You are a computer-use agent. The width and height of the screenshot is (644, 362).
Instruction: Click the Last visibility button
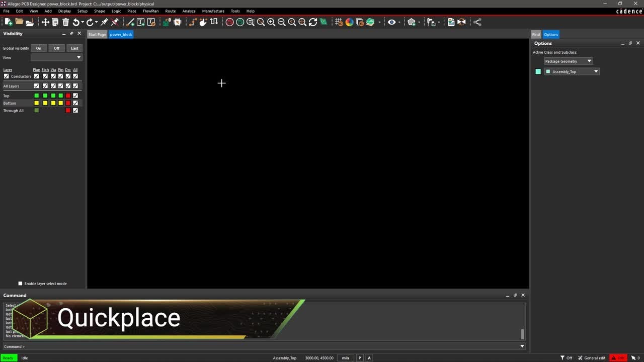[x=74, y=48]
